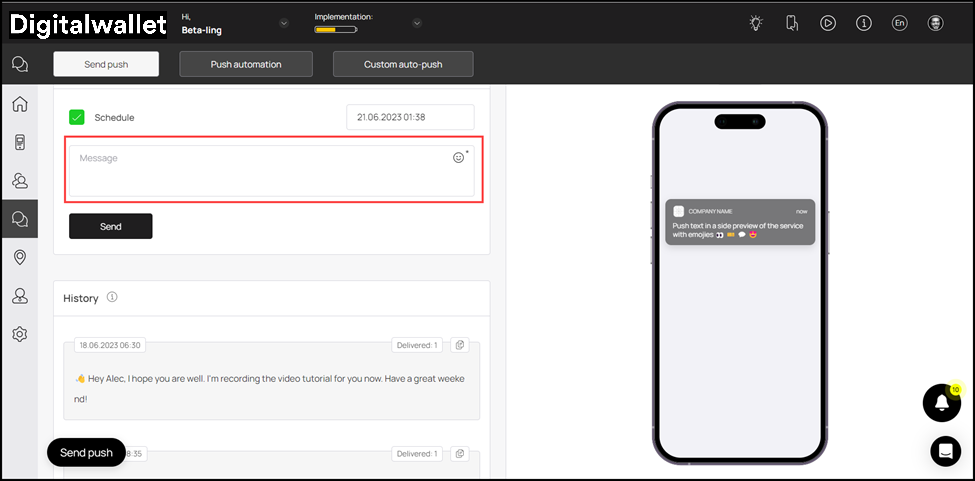Open the En language selector
Viewport: 975px width, 481px height.
899,23
